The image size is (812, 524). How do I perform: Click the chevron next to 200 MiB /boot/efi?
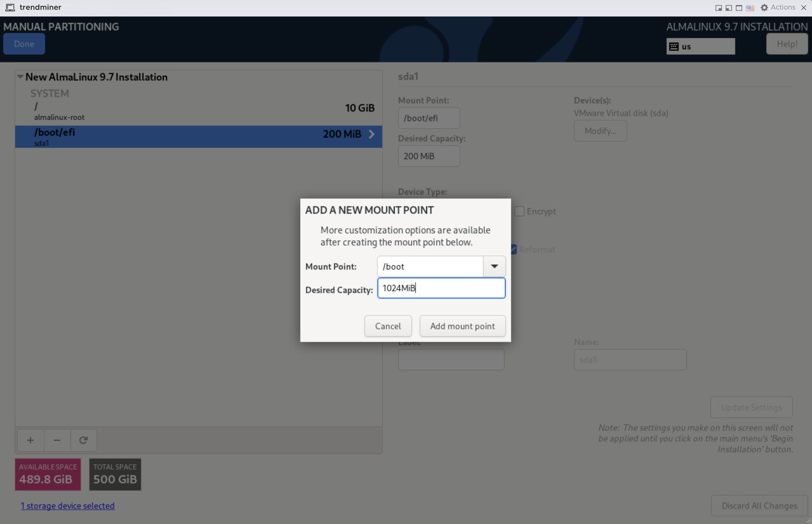pos(371,134)
